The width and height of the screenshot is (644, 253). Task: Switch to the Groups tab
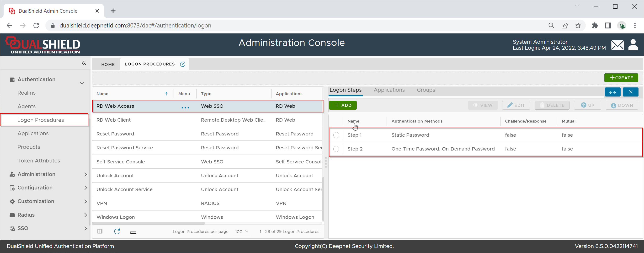(x=426, y=90)
